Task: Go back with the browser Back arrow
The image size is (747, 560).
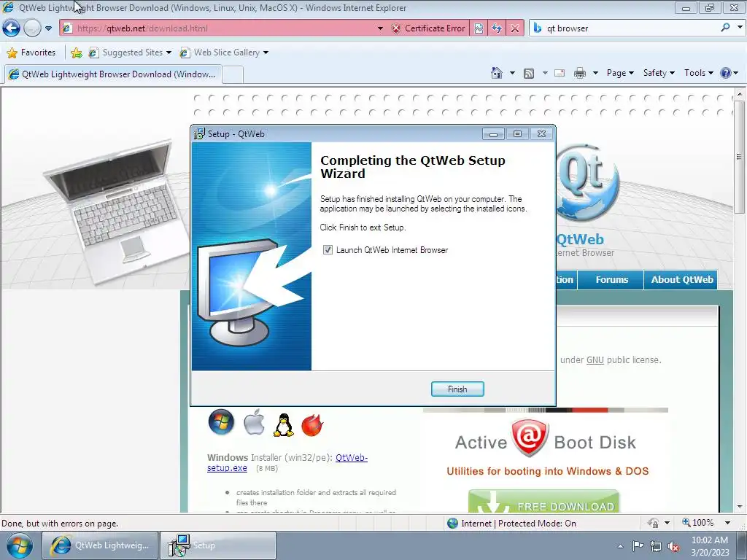Action: [x=12, y=28]
